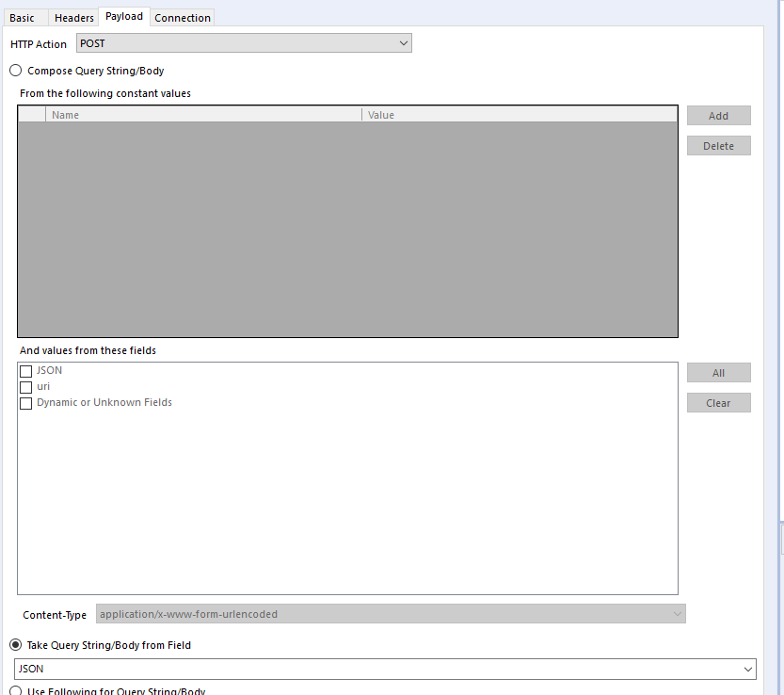The image size is (784, 695).
Task: Open the Content-Type dropdown
Action: click(676, 613)
